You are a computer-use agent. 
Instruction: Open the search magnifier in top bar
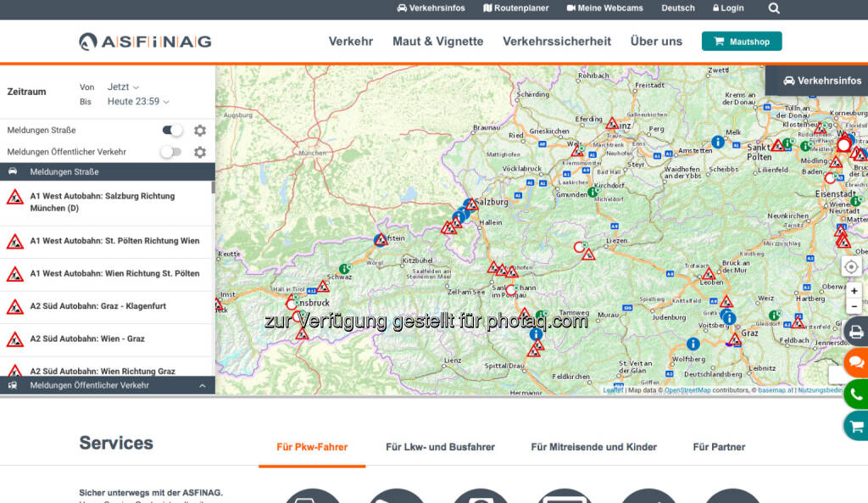(774, 8)
